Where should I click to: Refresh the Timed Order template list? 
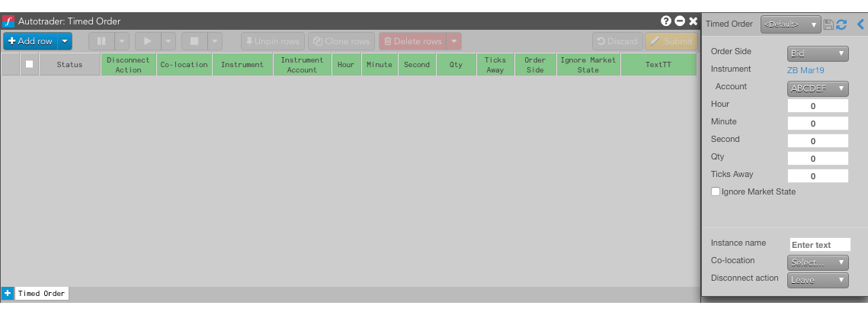pos(841,24)
